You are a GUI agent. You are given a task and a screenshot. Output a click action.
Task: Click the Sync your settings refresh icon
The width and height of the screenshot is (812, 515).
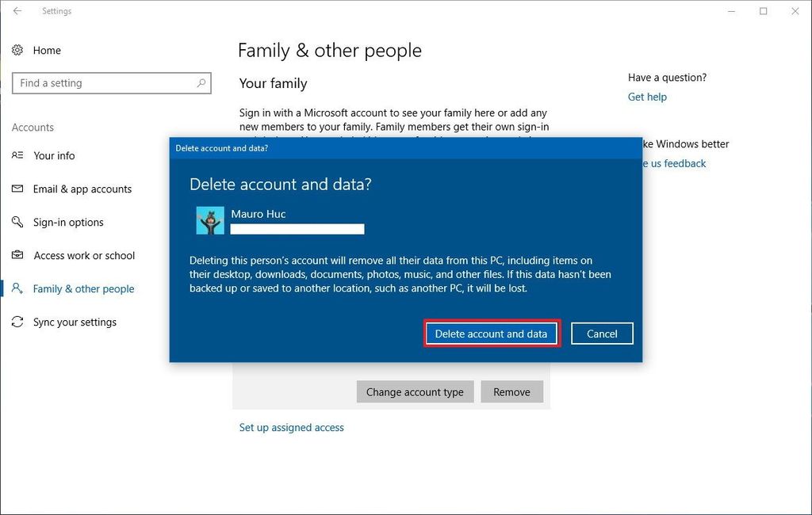coord(17,322)
